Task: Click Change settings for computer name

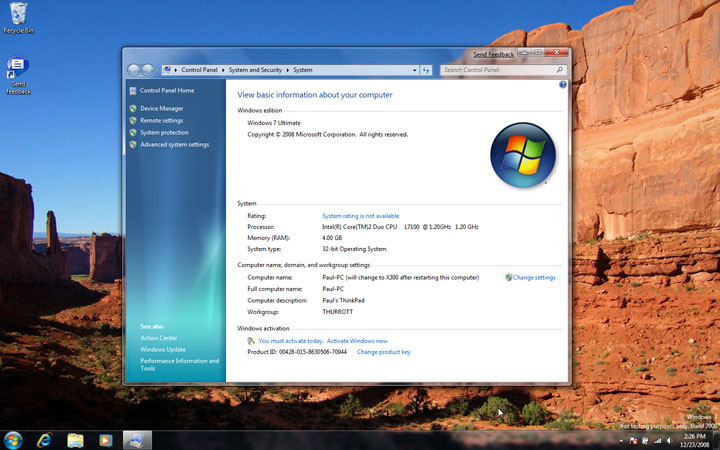Action: coord(534,277)
